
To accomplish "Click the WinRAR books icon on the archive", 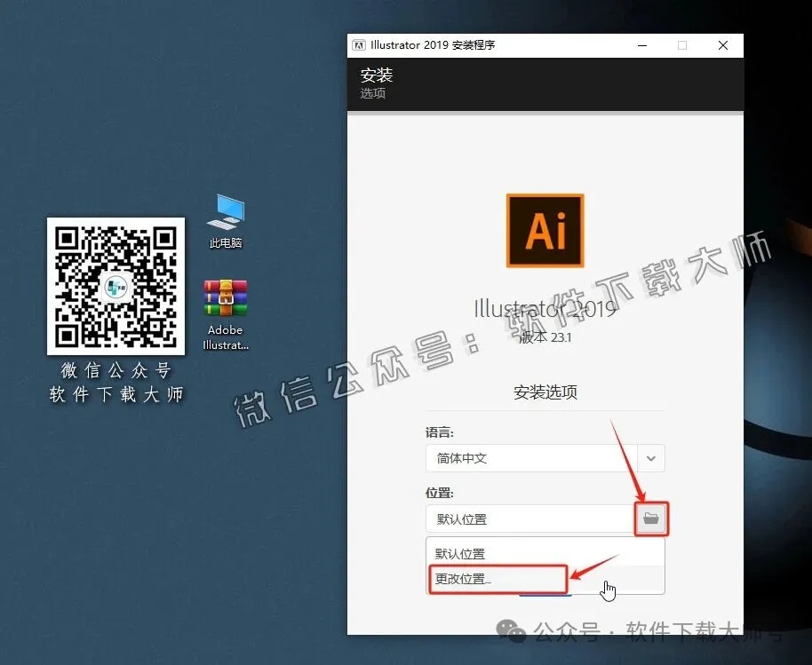I will pos(225,296).
